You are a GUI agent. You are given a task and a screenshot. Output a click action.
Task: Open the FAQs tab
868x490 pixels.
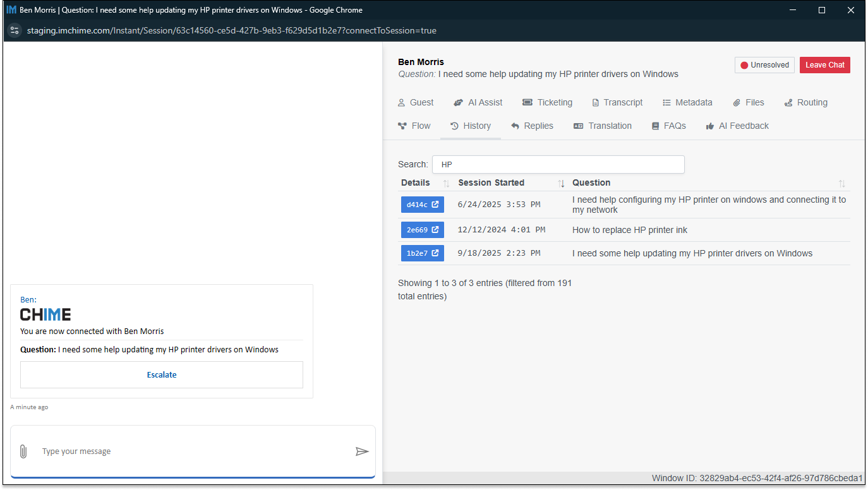click(669, 126)
